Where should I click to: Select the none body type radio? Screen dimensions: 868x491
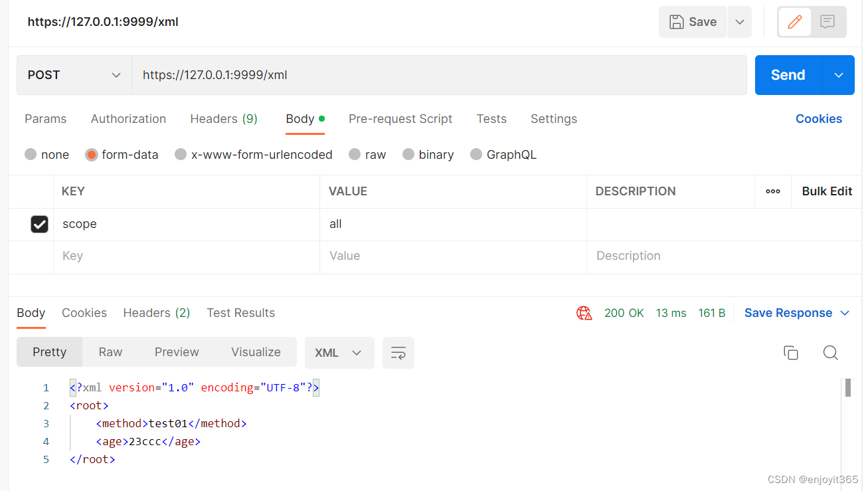click(x=31, y=154)
